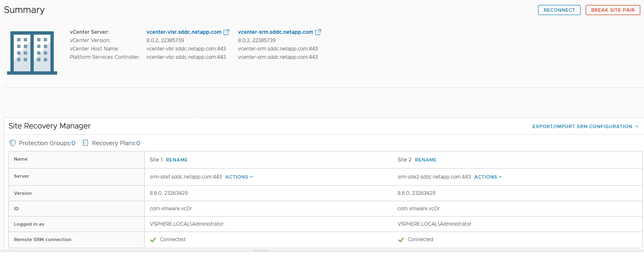Open vcenter-vlsr.sddc.netapp.com link

click(x=184, y=32)
